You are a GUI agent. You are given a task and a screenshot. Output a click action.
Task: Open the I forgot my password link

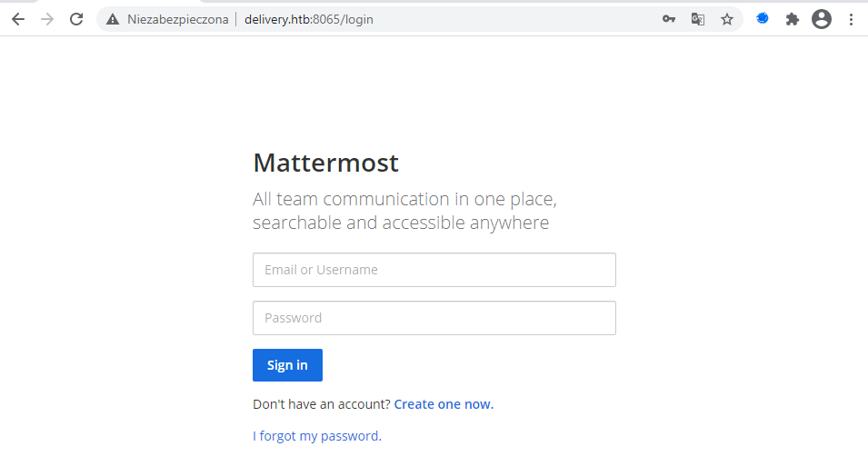point(317,436)
